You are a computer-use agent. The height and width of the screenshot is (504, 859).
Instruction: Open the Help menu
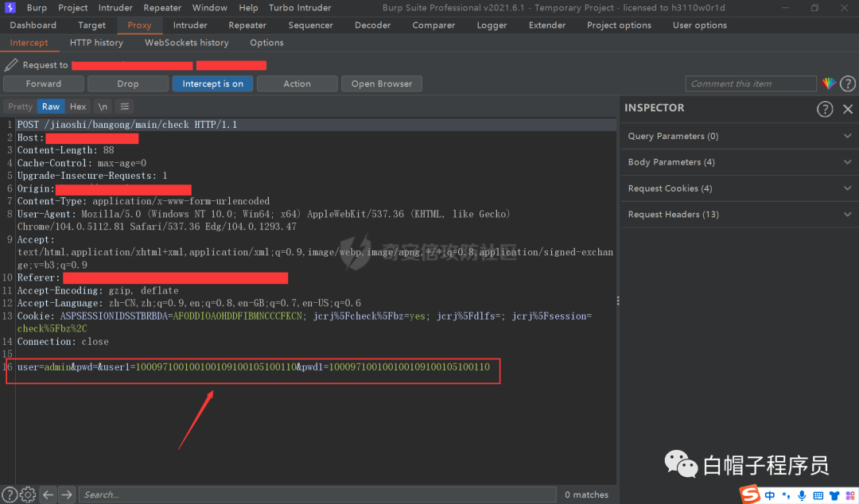(248, 8)
